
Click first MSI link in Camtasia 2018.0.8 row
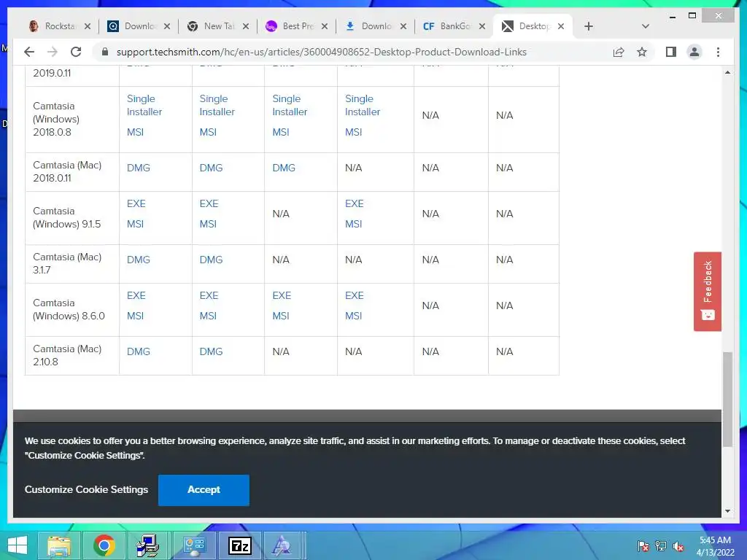pyautogui.click(x=135, y=132)
